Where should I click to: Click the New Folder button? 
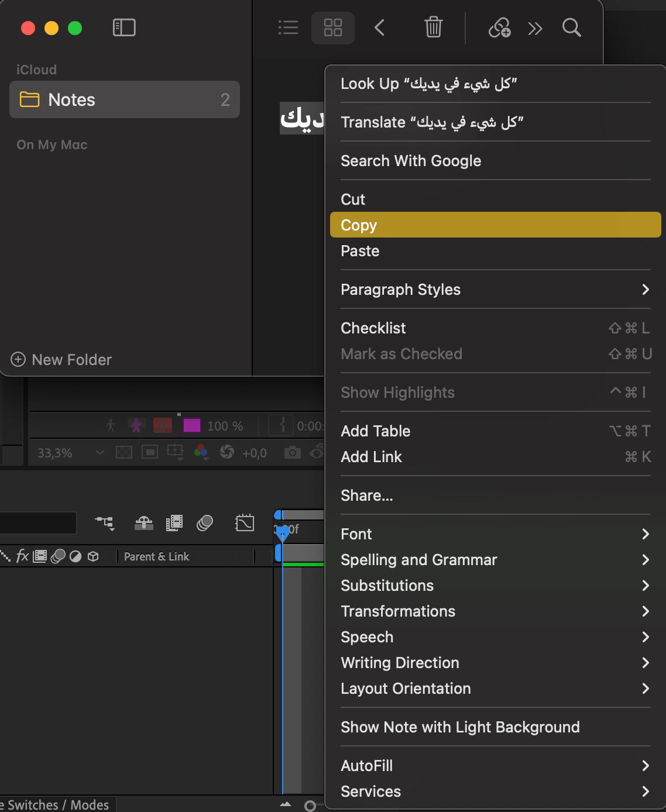point(61,359)
